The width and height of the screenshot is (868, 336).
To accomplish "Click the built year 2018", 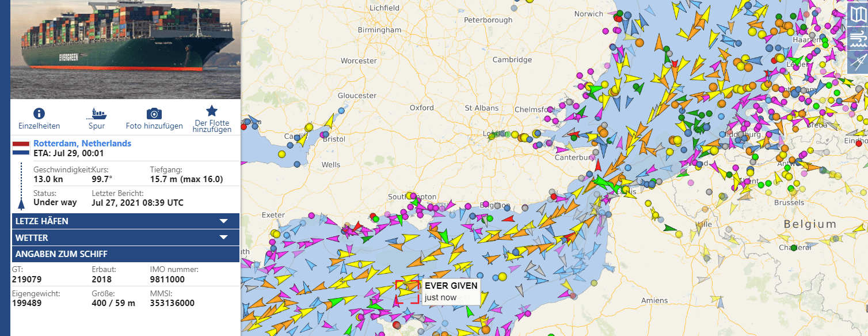I will click(x=102, y=279).
